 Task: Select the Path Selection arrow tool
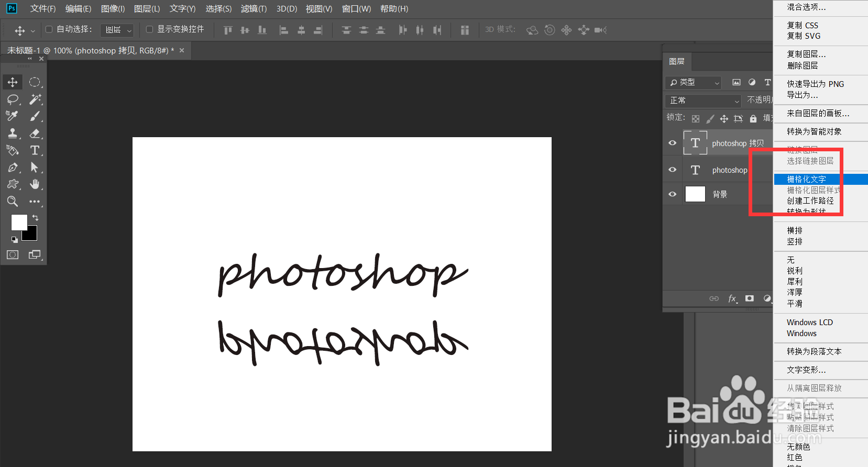(35, 167)
